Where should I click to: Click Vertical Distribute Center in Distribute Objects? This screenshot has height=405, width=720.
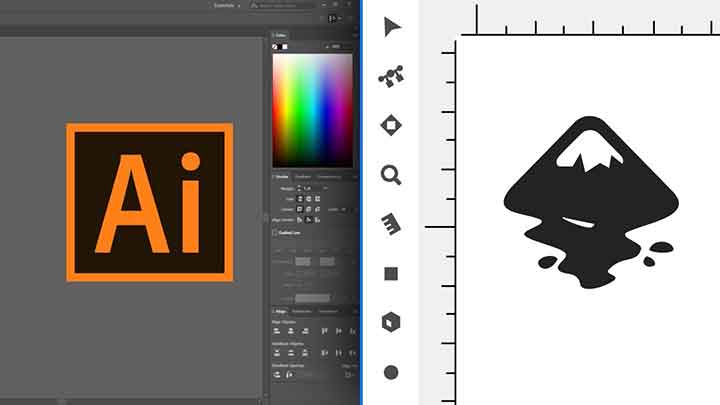291,353
